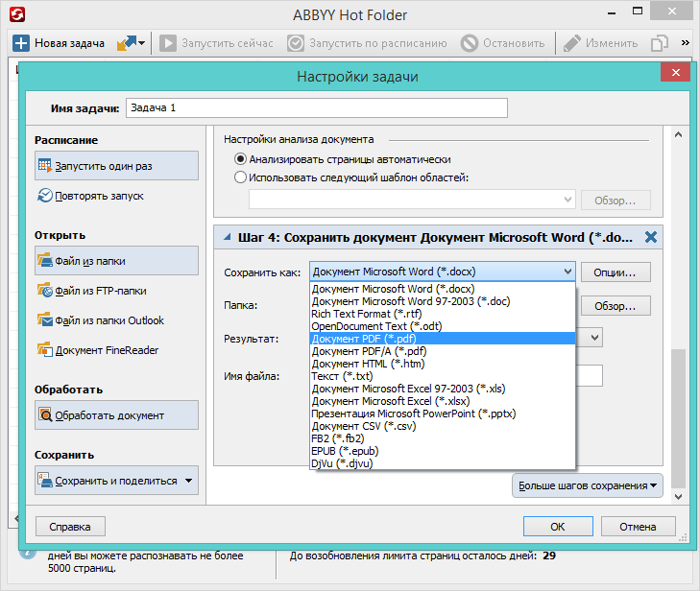Click the Process document button
This screenshot has width=700, height=591.
click(x=116, y=415)
